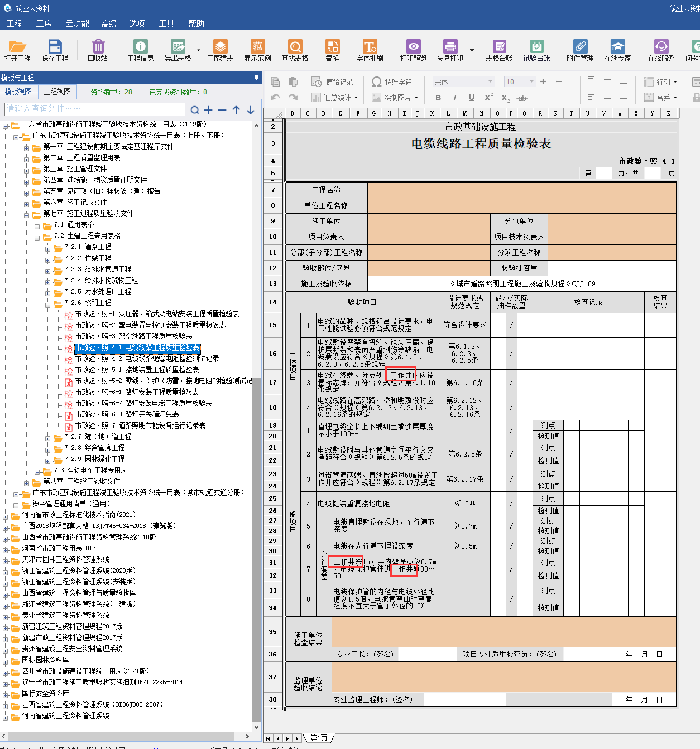This screenshot has width=700, height=749.
Task: Click the 特殊字符 special characters button
Action: [392, 82]
